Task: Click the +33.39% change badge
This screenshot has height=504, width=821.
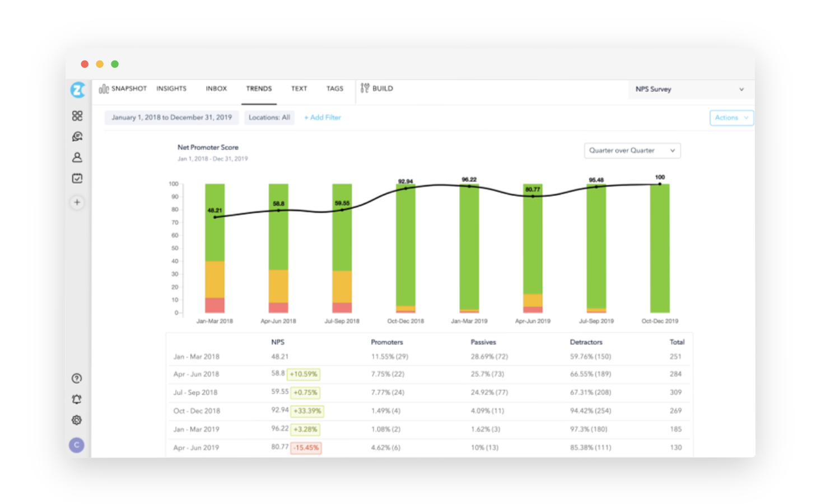Action: [307, 411]
